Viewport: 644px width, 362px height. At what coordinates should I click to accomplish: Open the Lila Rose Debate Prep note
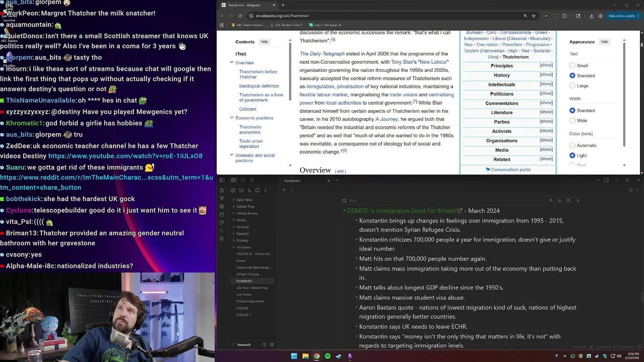pyautogui.click(x=252, y=288)
